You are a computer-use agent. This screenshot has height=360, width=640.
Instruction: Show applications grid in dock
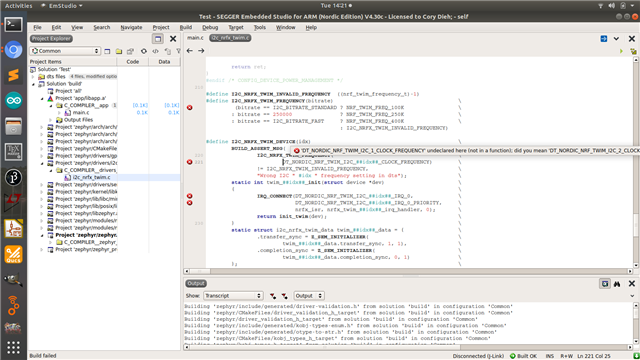pos(13,347)
